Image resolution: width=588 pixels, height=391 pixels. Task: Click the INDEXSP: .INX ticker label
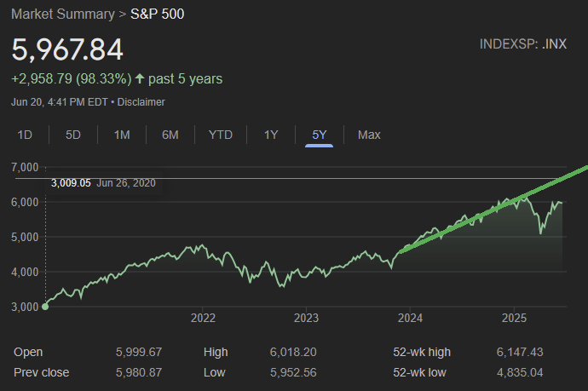(523, 44)
